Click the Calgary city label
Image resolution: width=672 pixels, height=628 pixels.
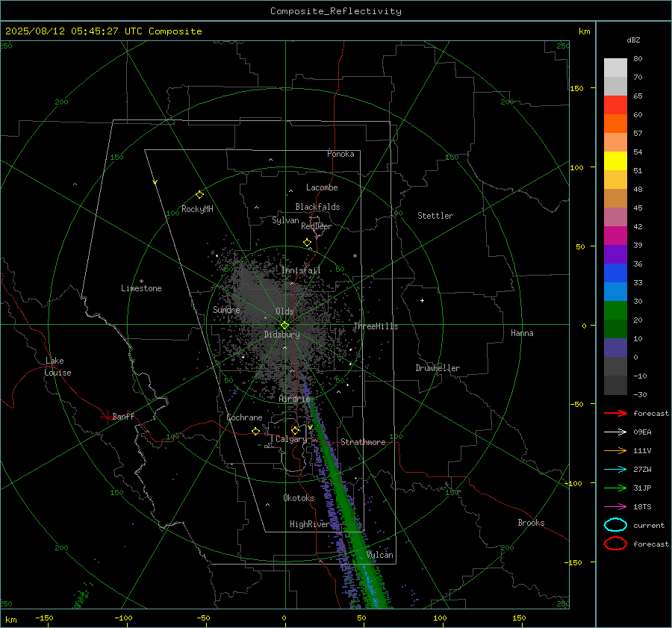tap(291, 439)
